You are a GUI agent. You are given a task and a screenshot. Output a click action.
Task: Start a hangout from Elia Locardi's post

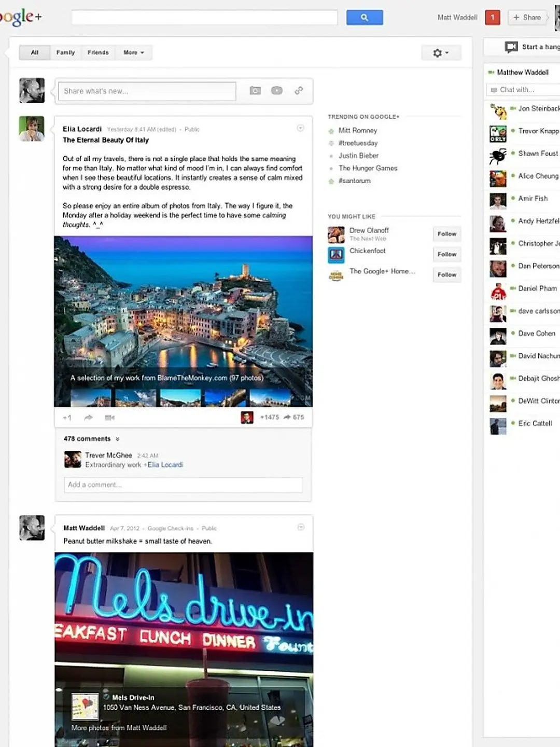point(109,418)
